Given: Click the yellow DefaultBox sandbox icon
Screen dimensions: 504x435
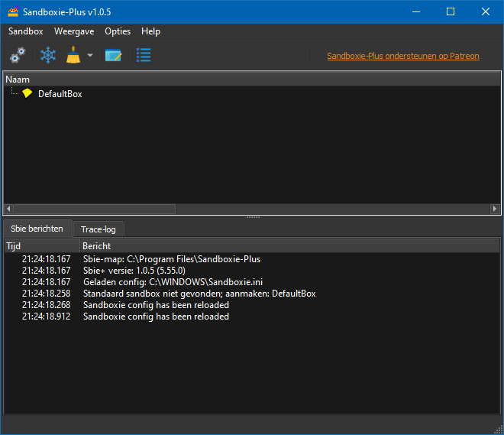Looking at the screenshot, I should (x=27, y=94).
